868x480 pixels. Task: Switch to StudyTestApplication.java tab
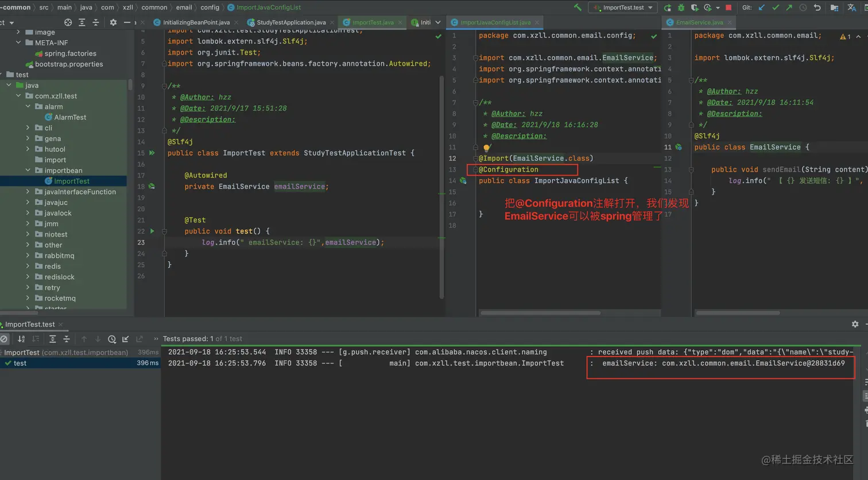290,22
